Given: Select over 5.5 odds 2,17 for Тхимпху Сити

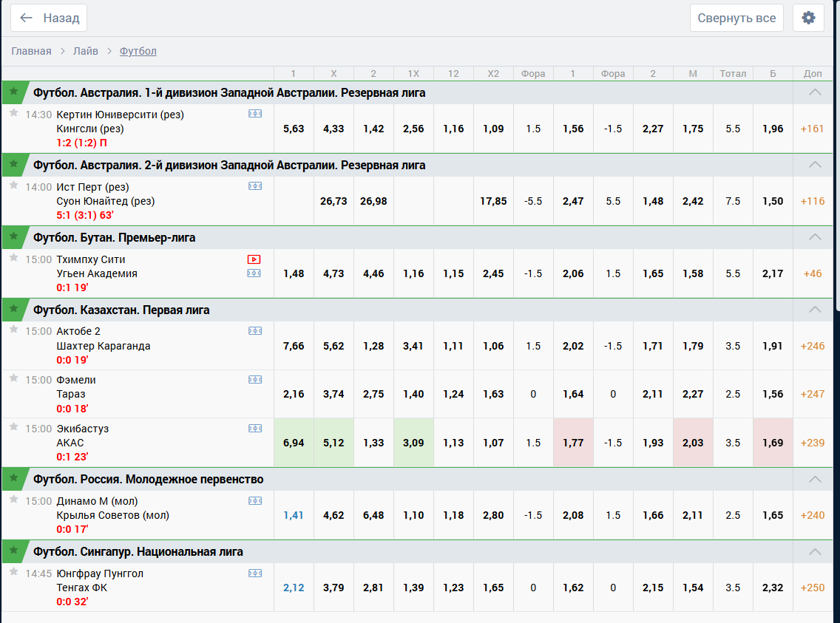Looking at the screenshot, I should pyautogui.click(x=773, y=273).
